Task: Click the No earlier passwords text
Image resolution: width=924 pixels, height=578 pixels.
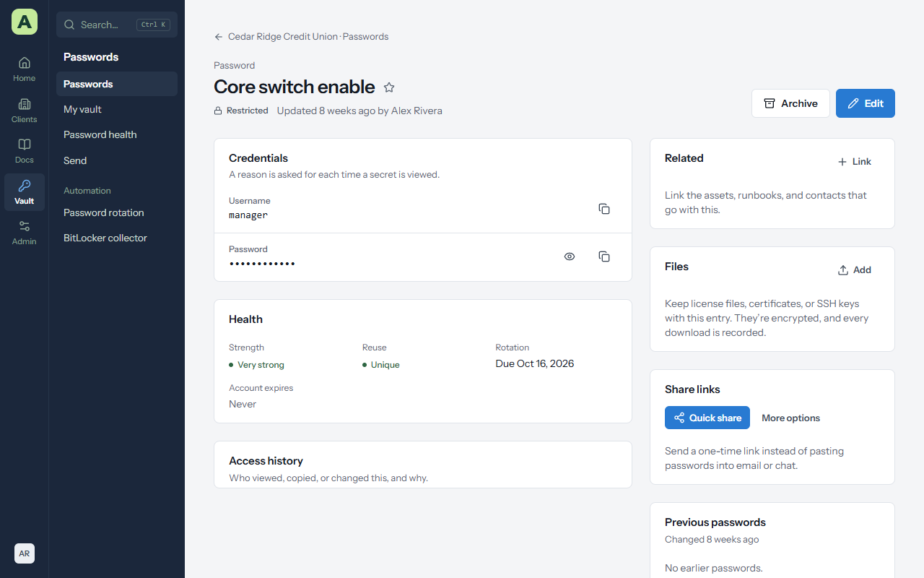Action: click(714, 568)
